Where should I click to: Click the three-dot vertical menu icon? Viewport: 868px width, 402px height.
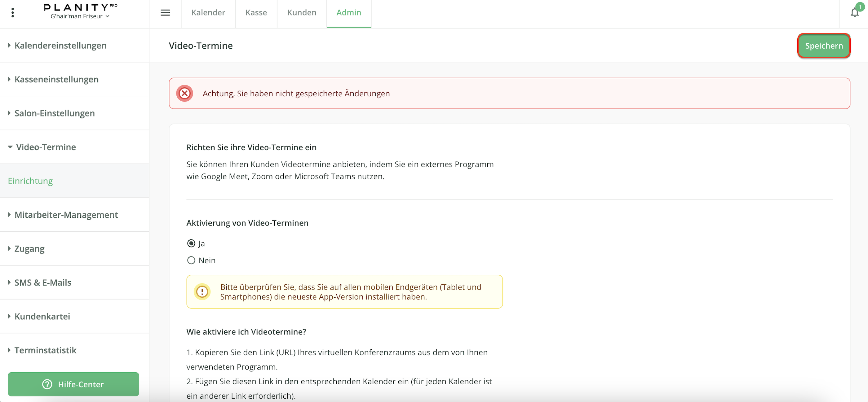coord(13,13)
